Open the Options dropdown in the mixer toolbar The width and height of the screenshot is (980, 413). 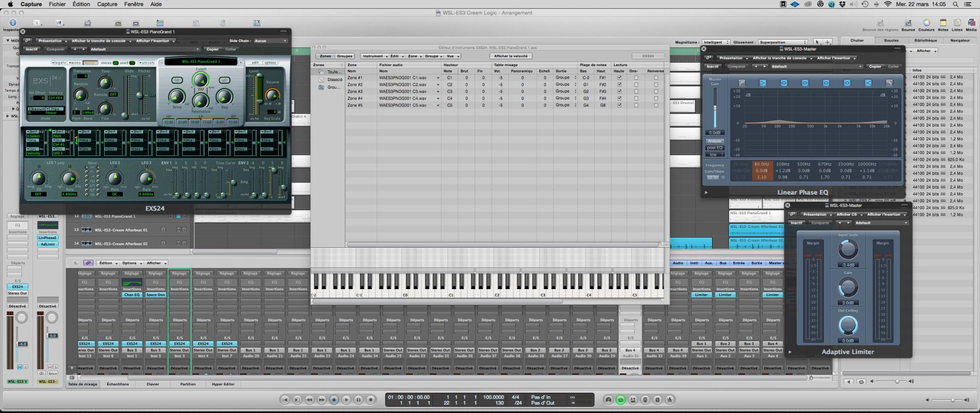131,263
